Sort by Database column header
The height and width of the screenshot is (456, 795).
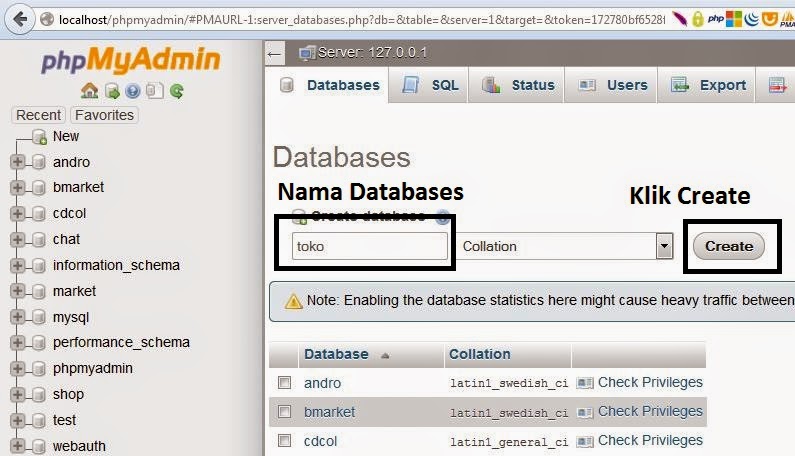336,354
